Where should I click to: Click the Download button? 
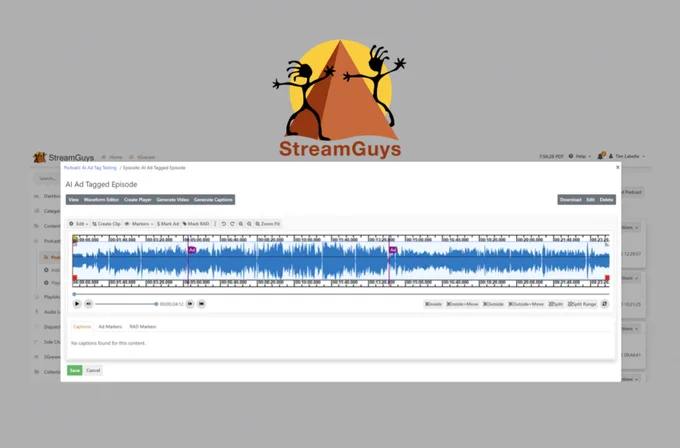pyautogui.click(x=570, y=199)
